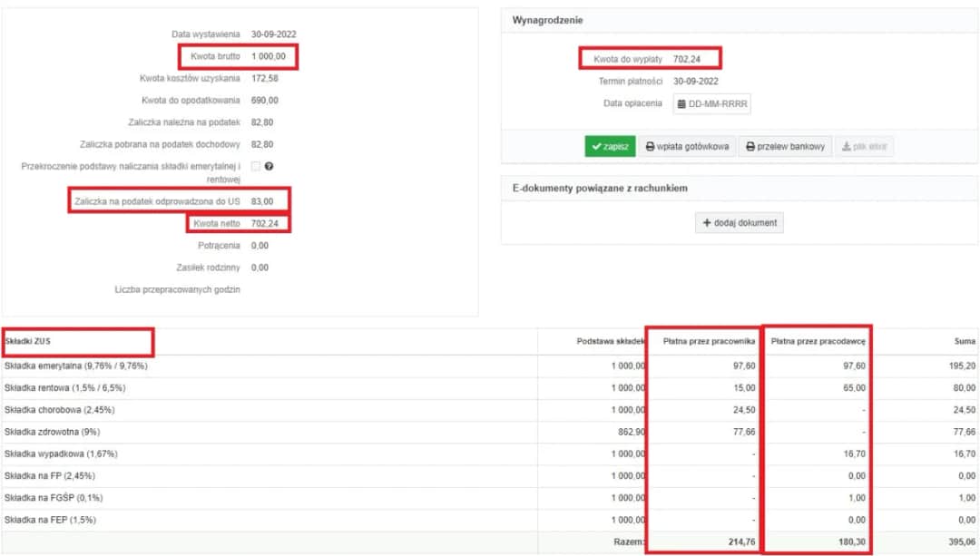Click the wpłata gotówkowa button
Screen dimensions: 980x556
pos(687,147)
